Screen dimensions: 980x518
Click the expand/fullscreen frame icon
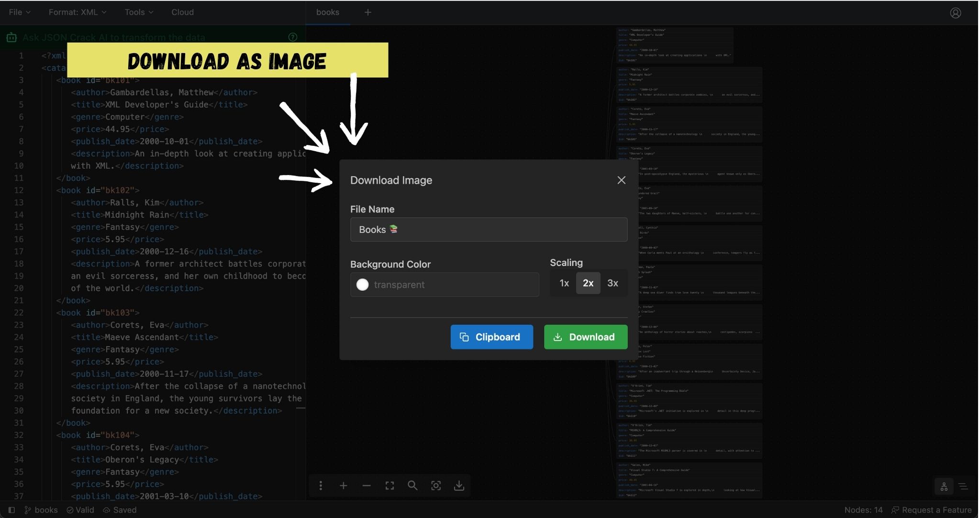[390, 485]
